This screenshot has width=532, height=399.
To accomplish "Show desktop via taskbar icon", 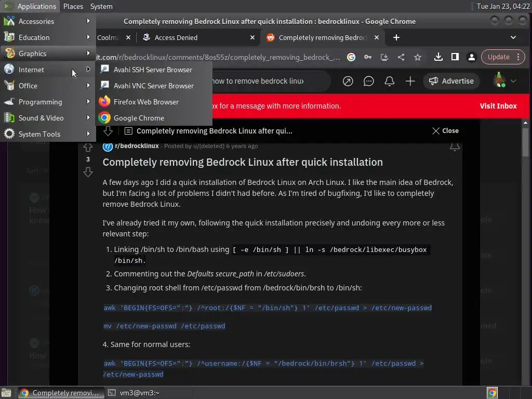I will 6,393.
